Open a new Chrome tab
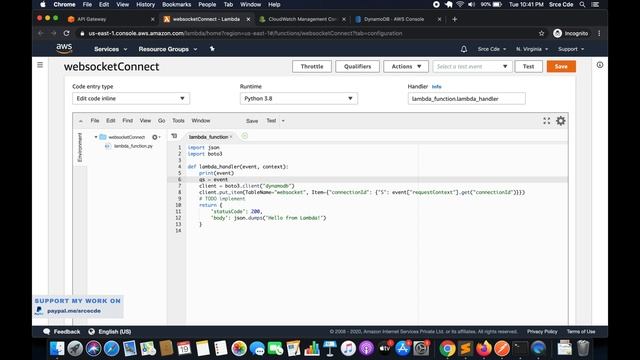 click(454, 19)
